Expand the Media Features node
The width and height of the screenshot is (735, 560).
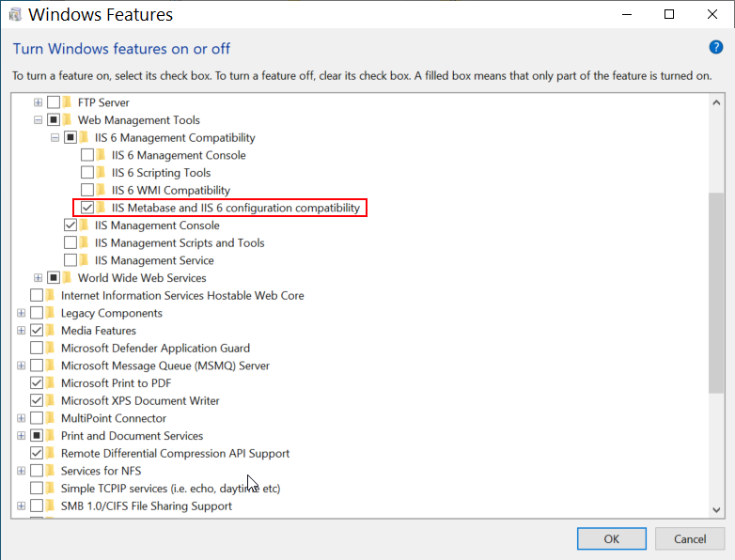click(x=21, y=331)
